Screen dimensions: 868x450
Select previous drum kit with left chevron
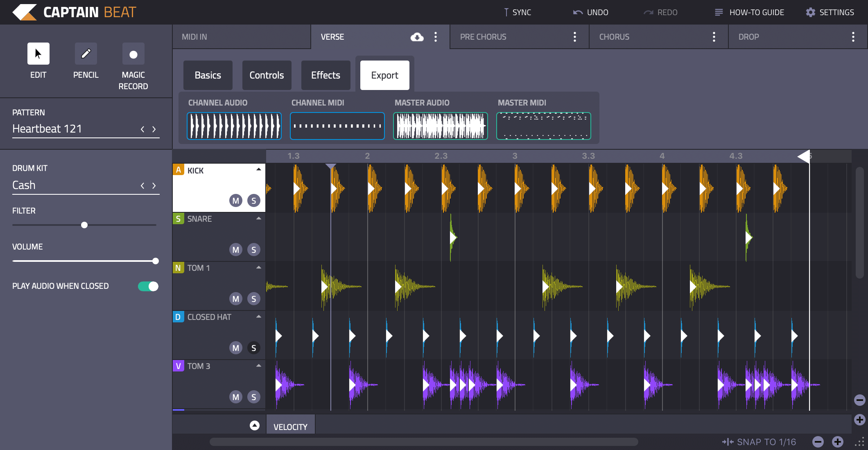click(x=142, y=185)
